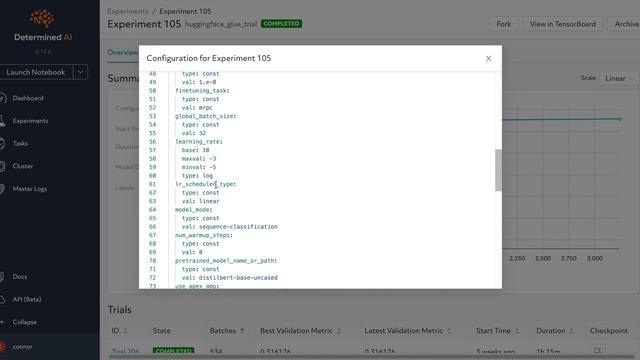Click the val: 32 line

pos(194,133)
